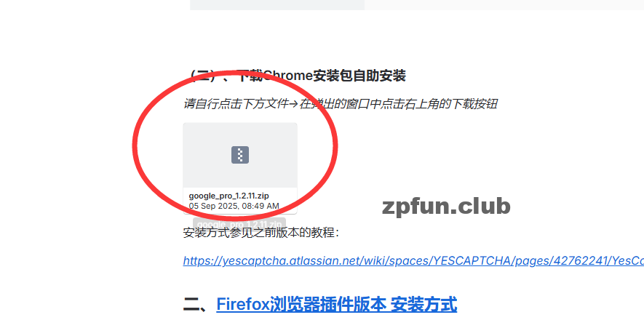
Task: Click the italic 请自行点击下方文件 instruction text
Action: 236,104
